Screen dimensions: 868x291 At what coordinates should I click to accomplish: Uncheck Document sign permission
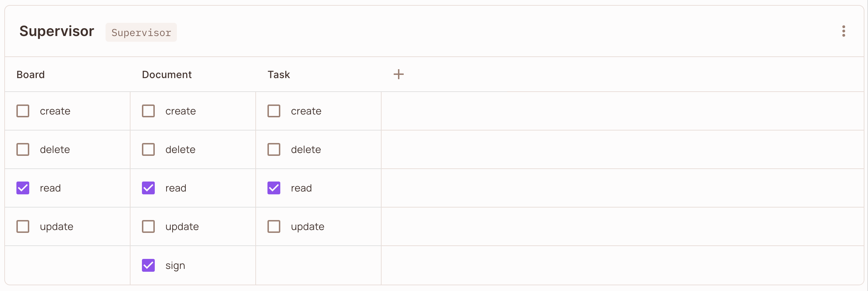coord(148,265)
